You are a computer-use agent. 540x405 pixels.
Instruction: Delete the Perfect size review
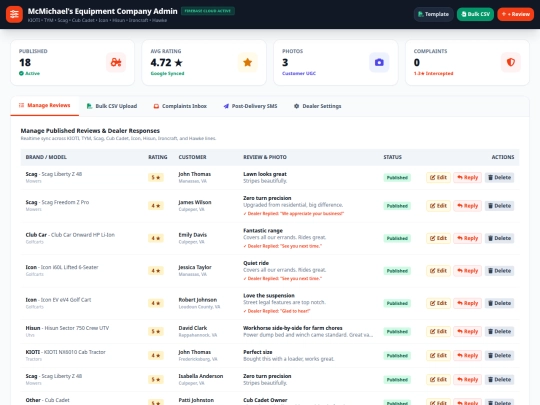(499, 355)
